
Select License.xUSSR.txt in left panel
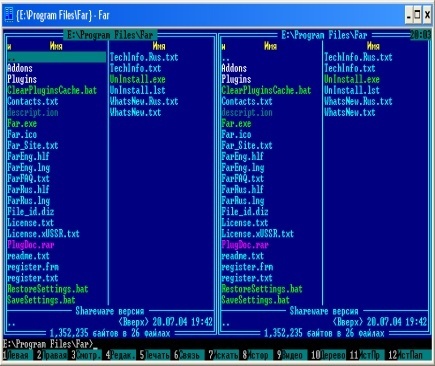pos(43,233)
